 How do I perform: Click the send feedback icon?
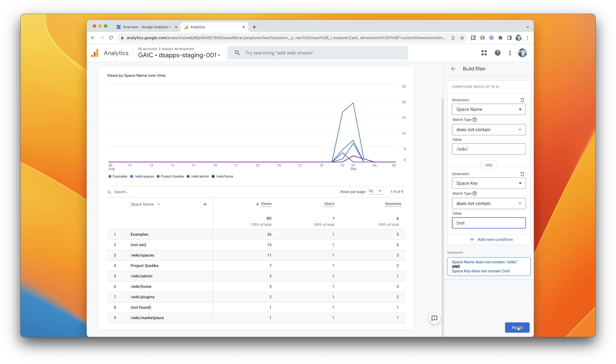434,318
